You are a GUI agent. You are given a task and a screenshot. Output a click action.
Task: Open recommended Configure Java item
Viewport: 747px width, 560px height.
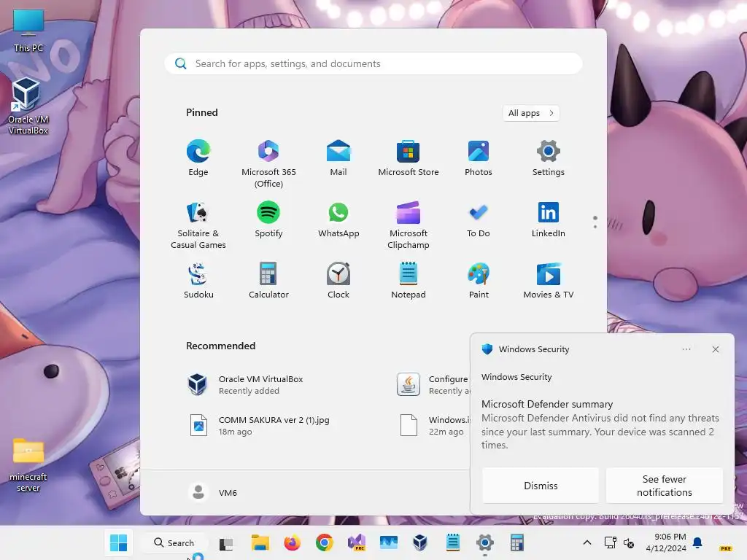click(x=433, y=384)
